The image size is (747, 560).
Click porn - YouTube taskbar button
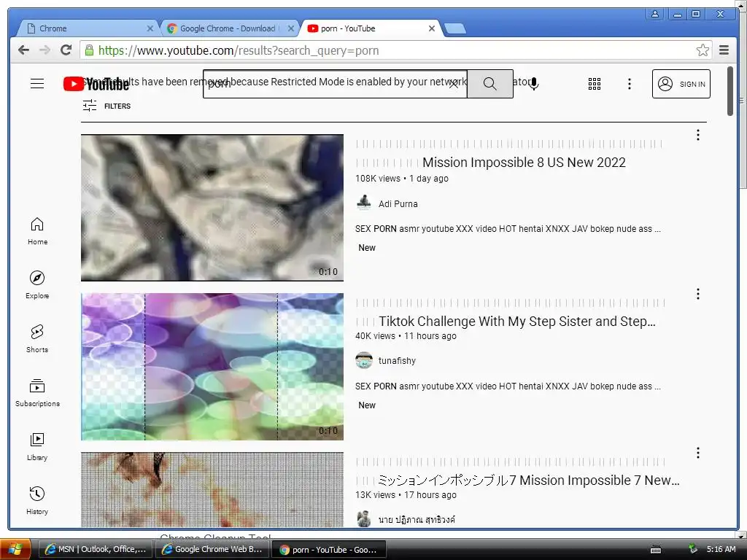click(329, 550)
